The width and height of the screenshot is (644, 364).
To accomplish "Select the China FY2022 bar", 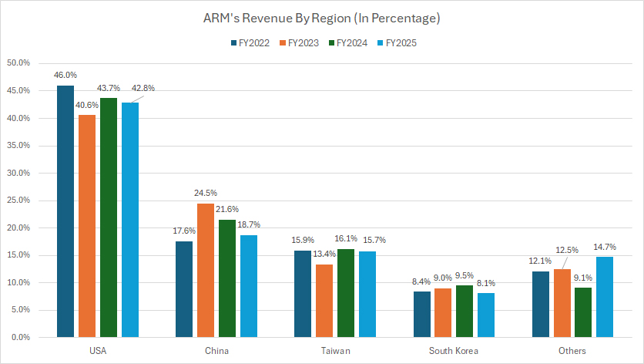I will click(x=184, y=289).
